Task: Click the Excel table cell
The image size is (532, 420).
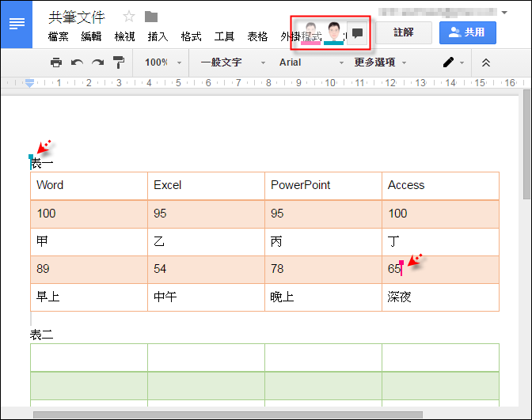Action: [x=206, y=186]
